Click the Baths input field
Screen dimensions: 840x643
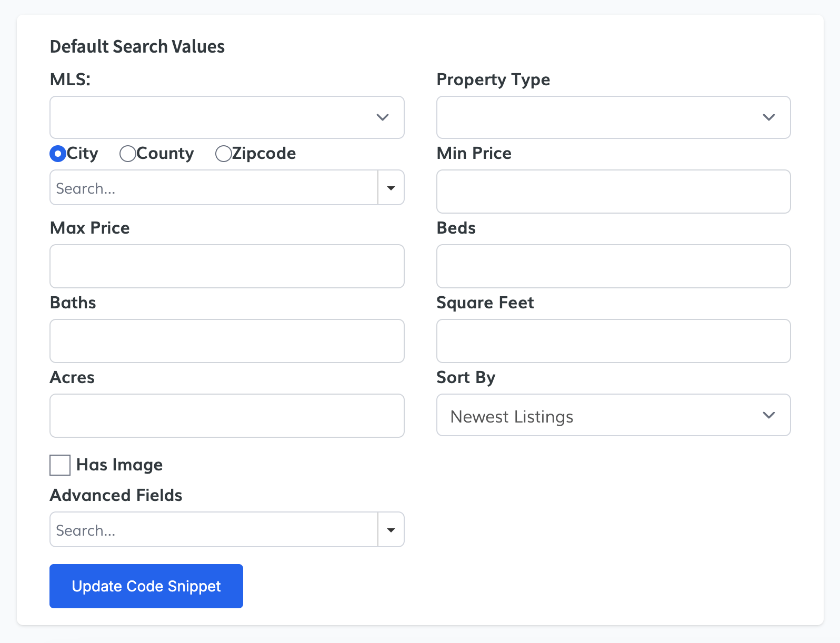227,341
